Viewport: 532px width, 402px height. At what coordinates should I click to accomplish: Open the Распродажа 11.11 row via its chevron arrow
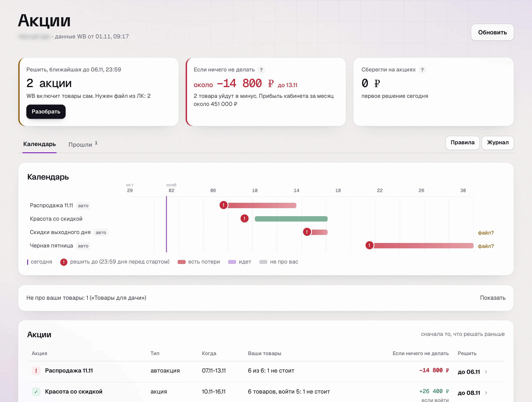(486, 372)
